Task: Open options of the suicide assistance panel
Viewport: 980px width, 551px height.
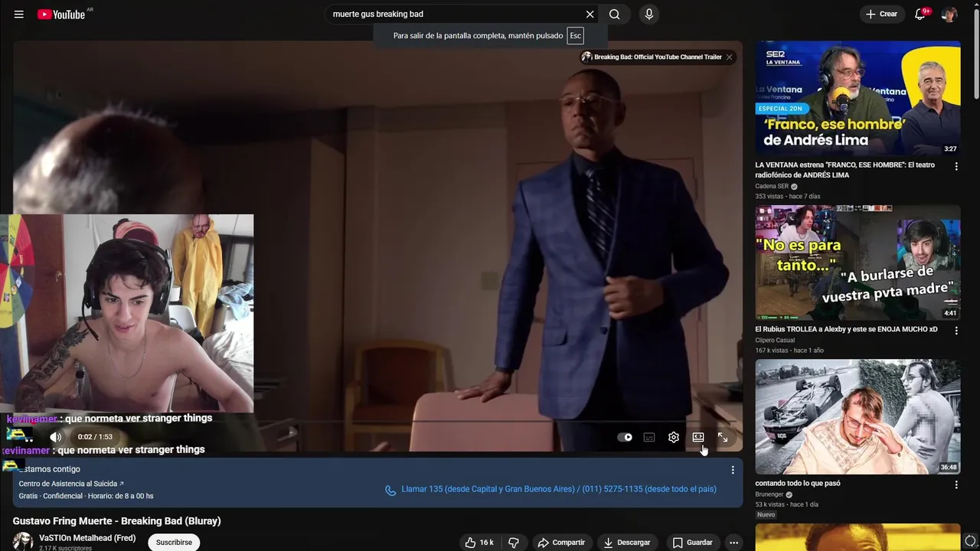Action: click(733, 470)
